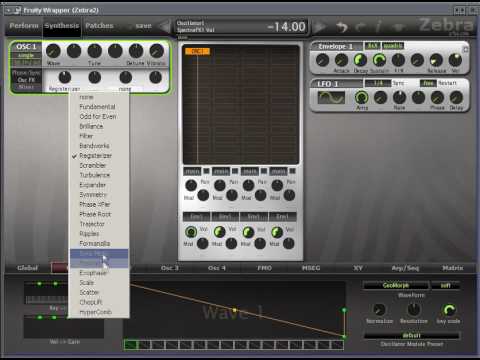Open the info 'i' icon beside Zebra logo
Viewport: 480px width, 360px height.
[379, 27]
